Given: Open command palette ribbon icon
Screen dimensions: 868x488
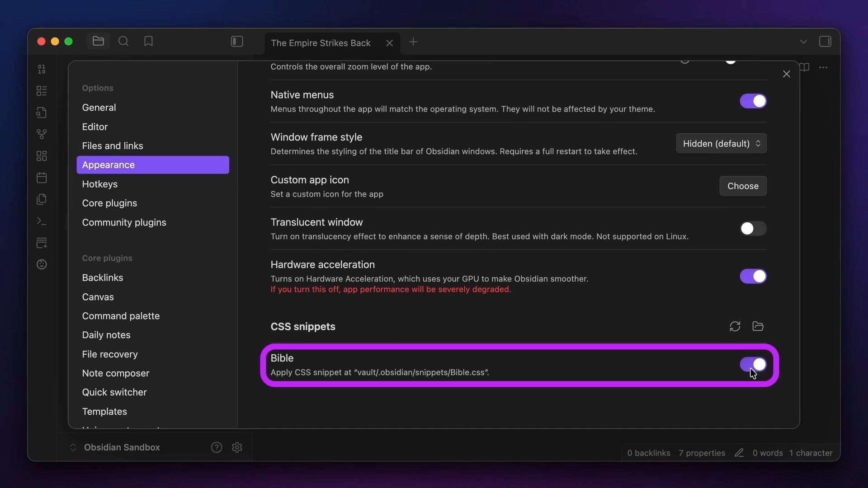Looking at the screenshot, I should 42,221.
